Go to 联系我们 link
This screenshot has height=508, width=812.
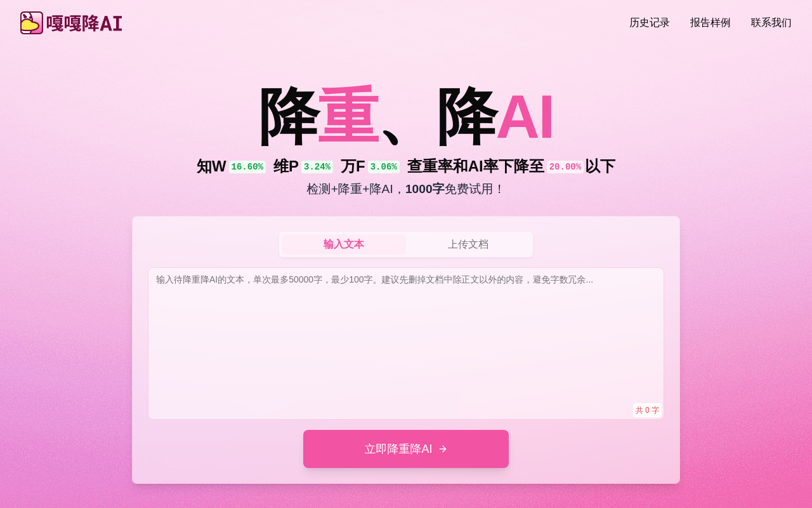pos(771,23)
